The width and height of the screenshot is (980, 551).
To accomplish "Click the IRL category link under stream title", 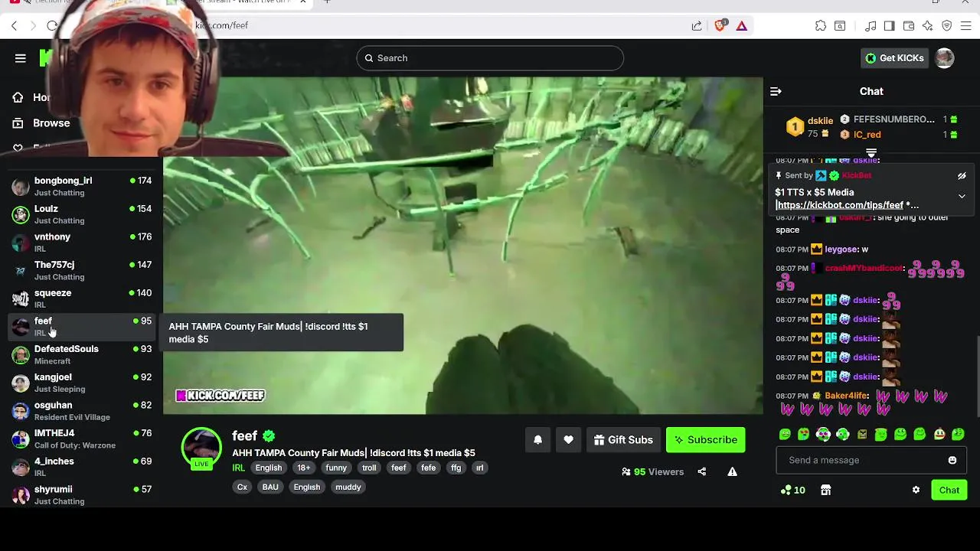I will 238,468.
